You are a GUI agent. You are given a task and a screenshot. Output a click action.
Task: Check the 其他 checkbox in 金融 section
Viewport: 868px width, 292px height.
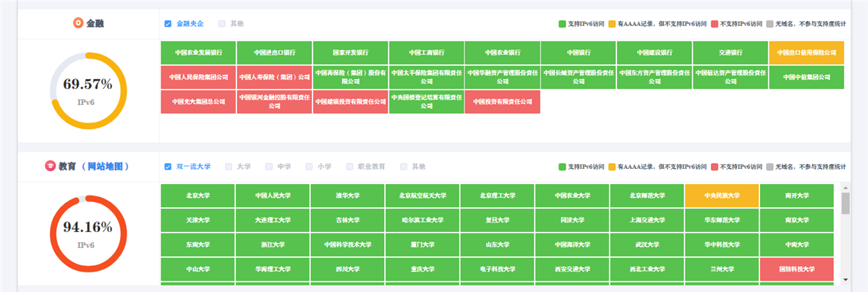click(222, 24)
